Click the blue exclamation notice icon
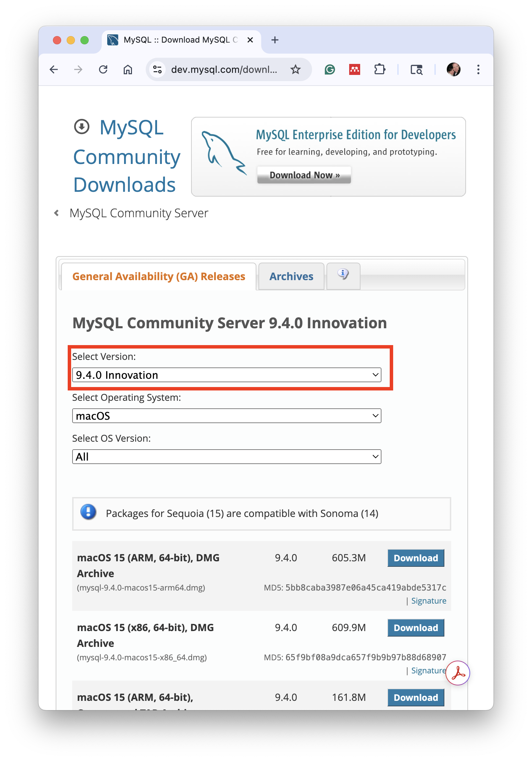The height and width of the screenshot is (761, 532). pos(88,512)
